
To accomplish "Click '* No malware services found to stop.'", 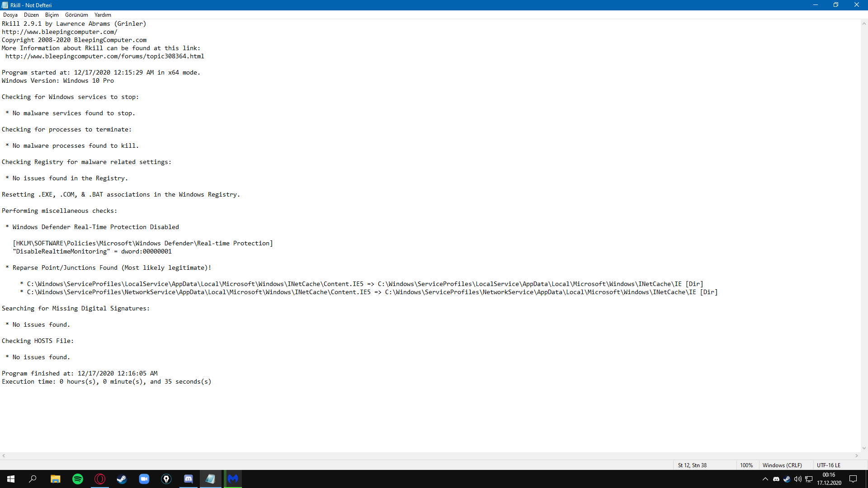I will pos(71,113).
